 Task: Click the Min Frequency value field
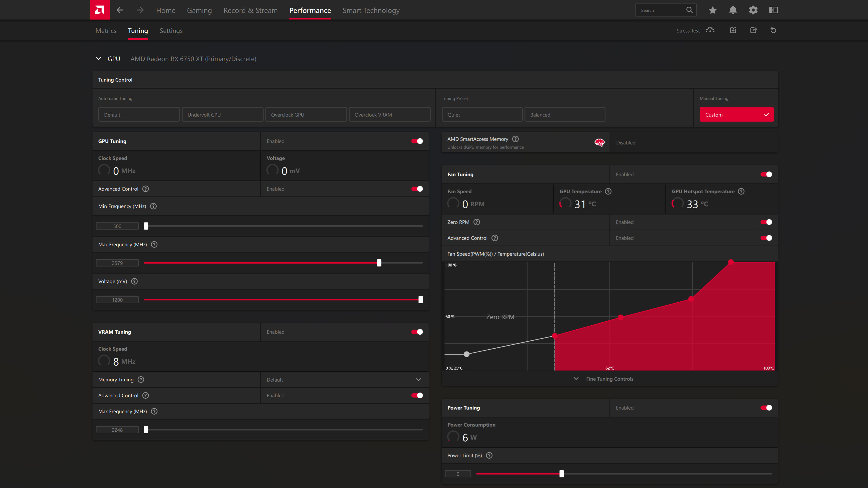tap(117, 226)
